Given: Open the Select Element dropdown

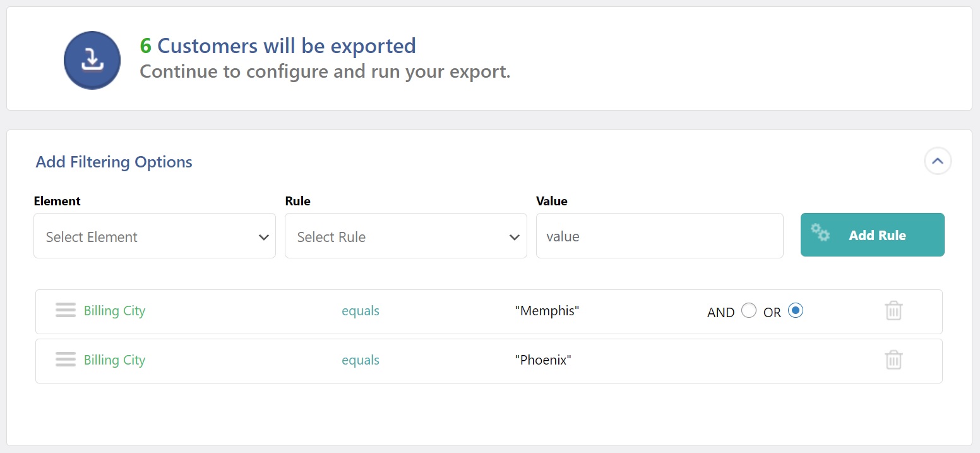Looking at the screenshot, I should 155,236.
